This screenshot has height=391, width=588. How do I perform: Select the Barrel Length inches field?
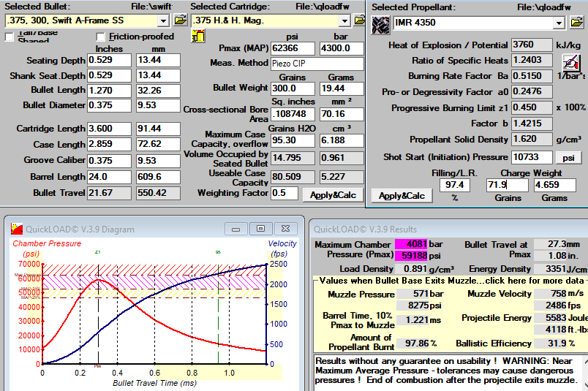108,177
